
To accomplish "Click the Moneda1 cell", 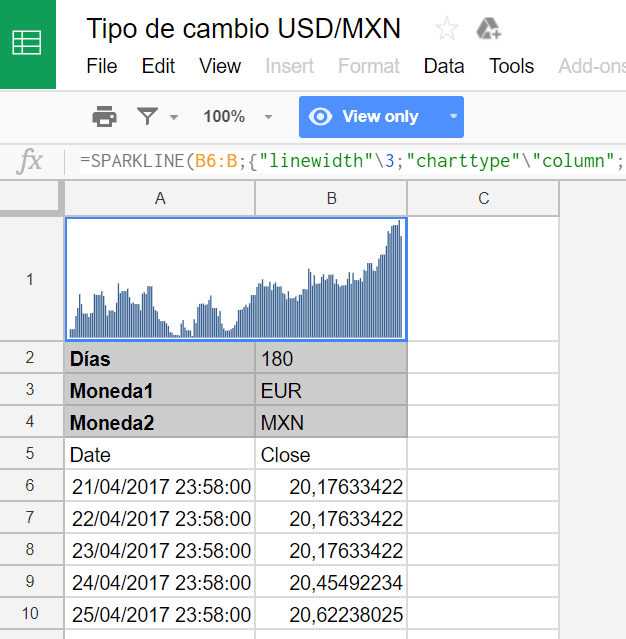I will point(160,390).
